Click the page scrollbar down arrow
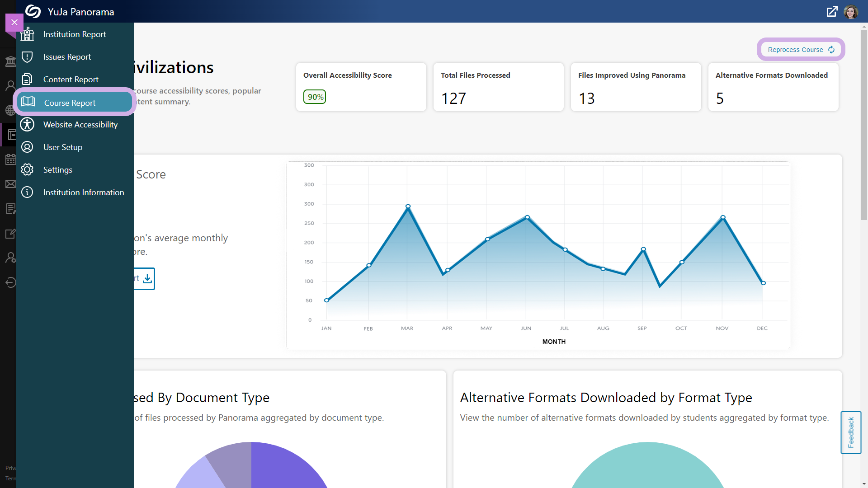 point(864,484)
